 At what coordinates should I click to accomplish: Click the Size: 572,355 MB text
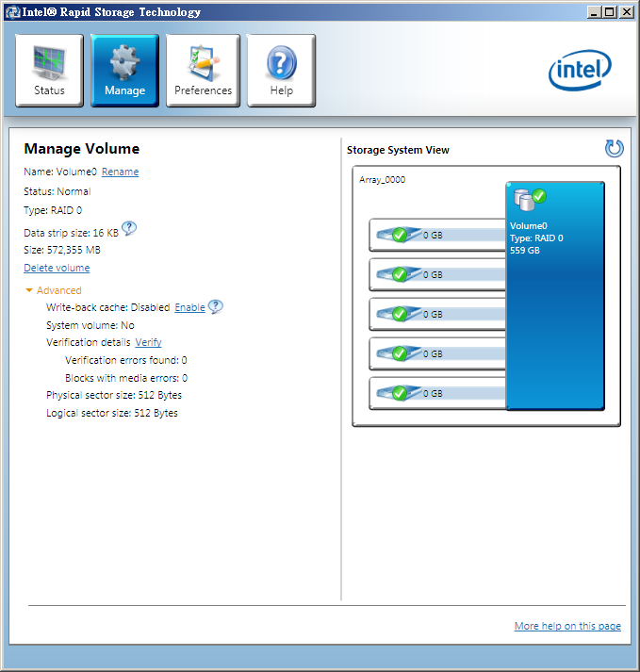(62, 250)
